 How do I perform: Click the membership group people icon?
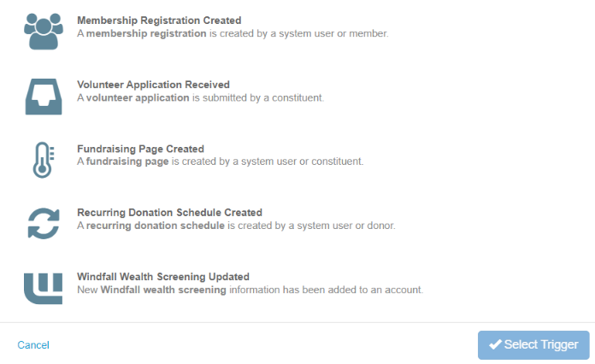[44, 32]
